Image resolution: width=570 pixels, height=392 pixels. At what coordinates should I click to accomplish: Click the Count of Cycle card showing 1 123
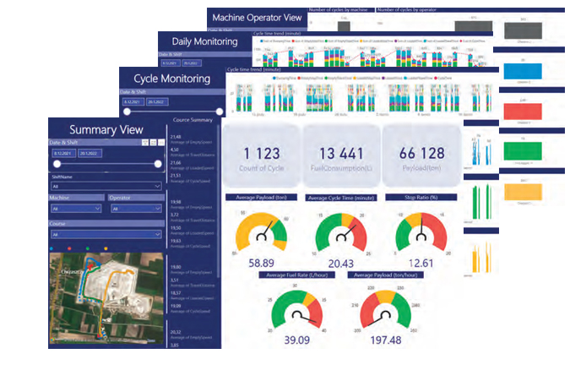[261, 157]
